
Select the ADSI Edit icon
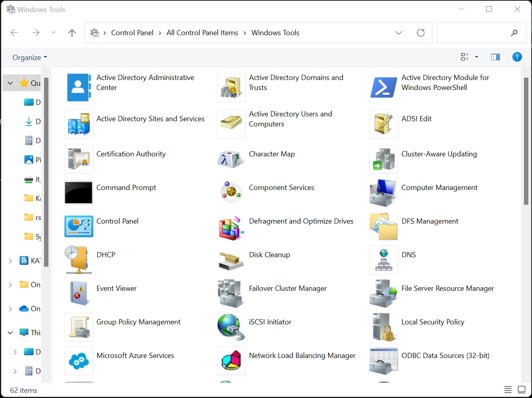[384, 124]
